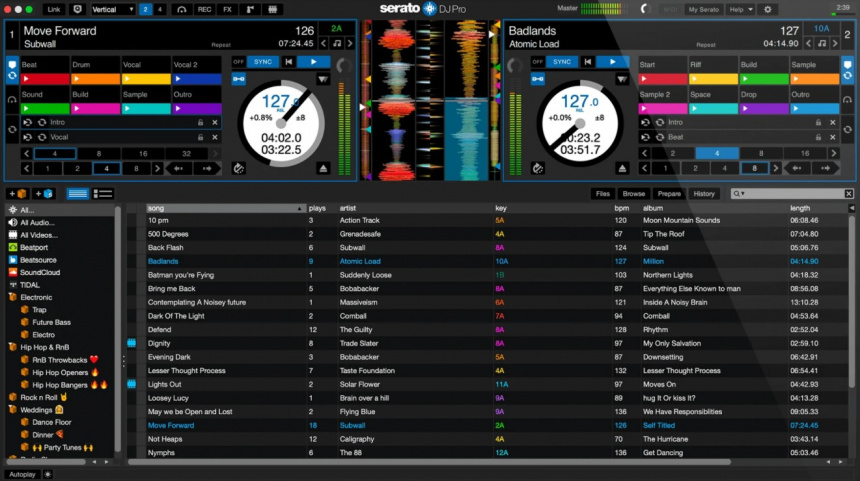Select the Lights Out track row
The image size is (860, 481).
pyautogui.click(x=488, y=384)
